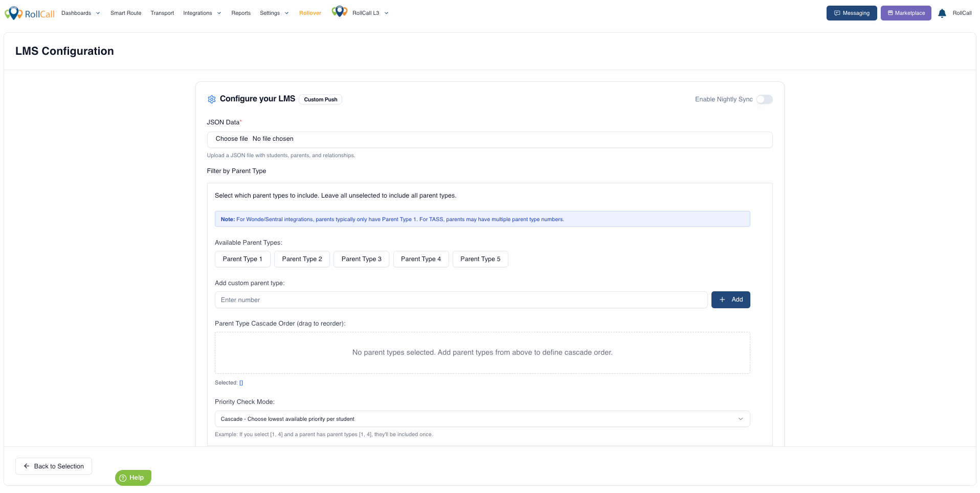980x493 pixels.
Task: Click the RollCall logo in the header
Action: pos(30,13)
